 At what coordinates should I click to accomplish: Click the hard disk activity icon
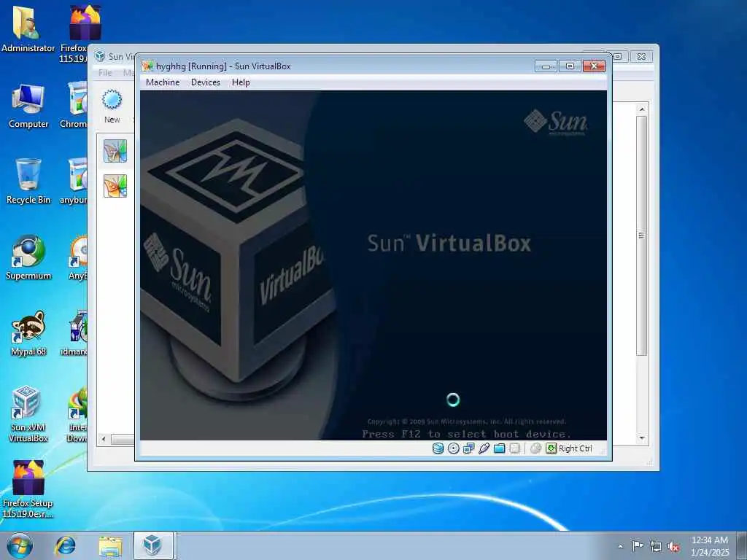pos(438,448)
